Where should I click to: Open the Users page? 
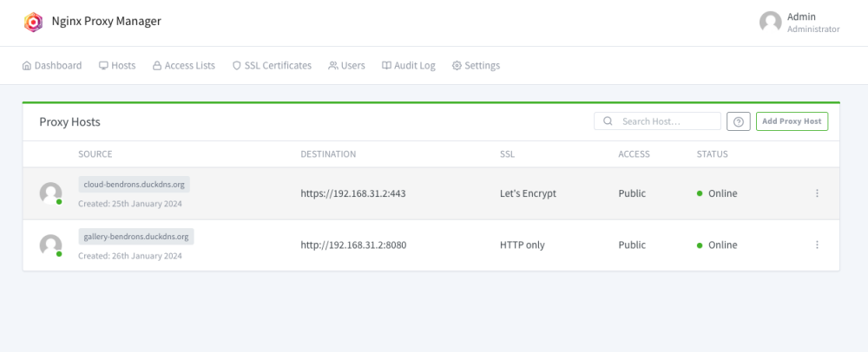tap(346, 65)
